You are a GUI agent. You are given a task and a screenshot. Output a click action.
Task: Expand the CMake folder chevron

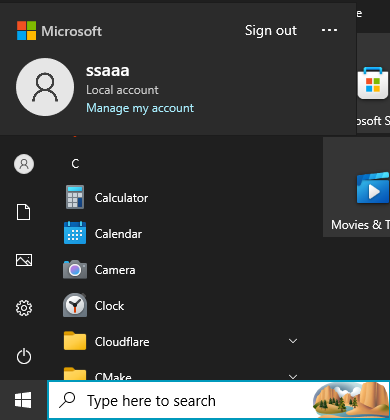click(x=293, y=377)
